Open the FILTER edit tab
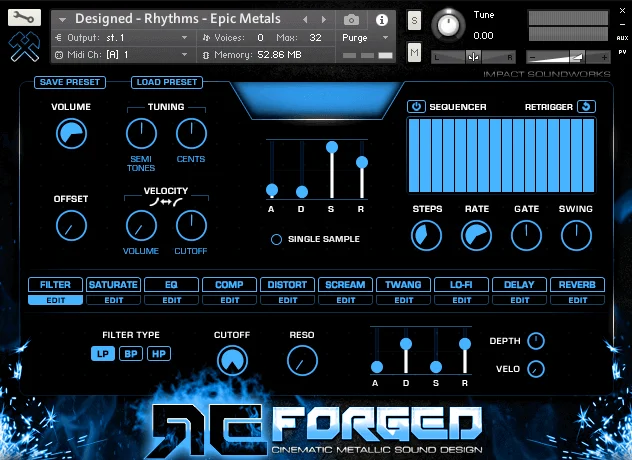Viewport: 632px width, 460px height. tap(56, 300)
